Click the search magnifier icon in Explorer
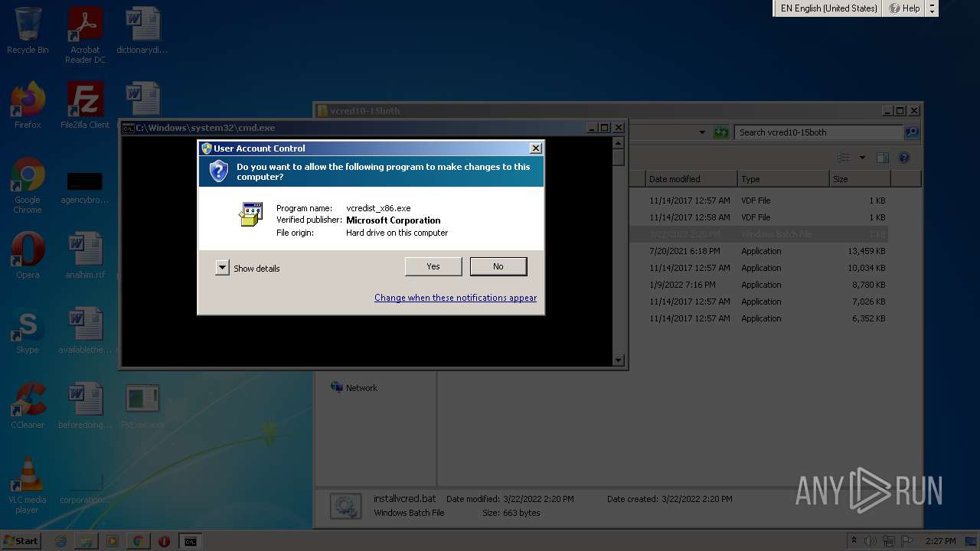 click(x=911, y=132)
